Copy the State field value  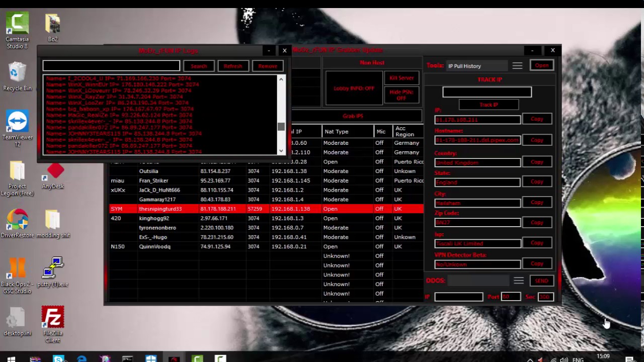537,182
